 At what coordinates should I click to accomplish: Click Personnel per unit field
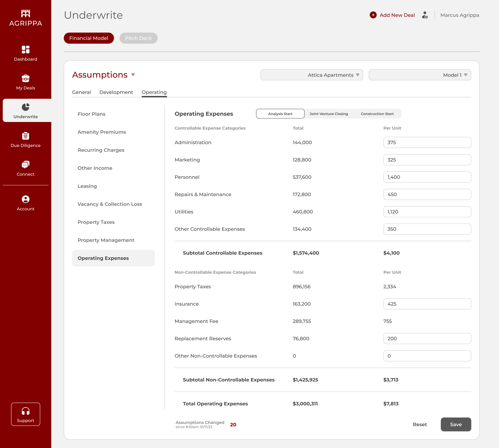pyautogui.click(x=427, y=177)
